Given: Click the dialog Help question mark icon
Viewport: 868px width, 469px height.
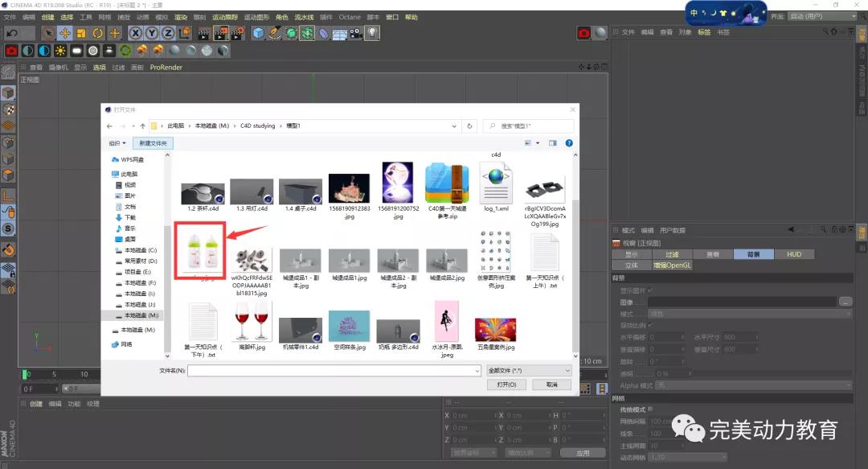Looking at the screenshot, I should point(569,143).
